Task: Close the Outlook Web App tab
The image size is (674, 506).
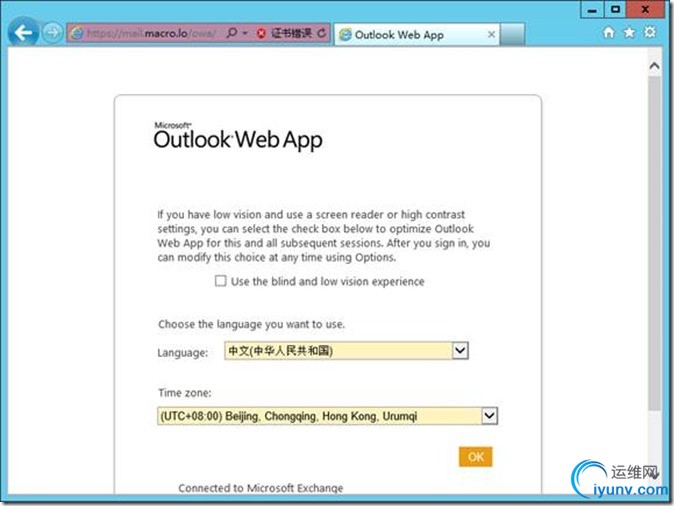Action: (x=491, y=35)
